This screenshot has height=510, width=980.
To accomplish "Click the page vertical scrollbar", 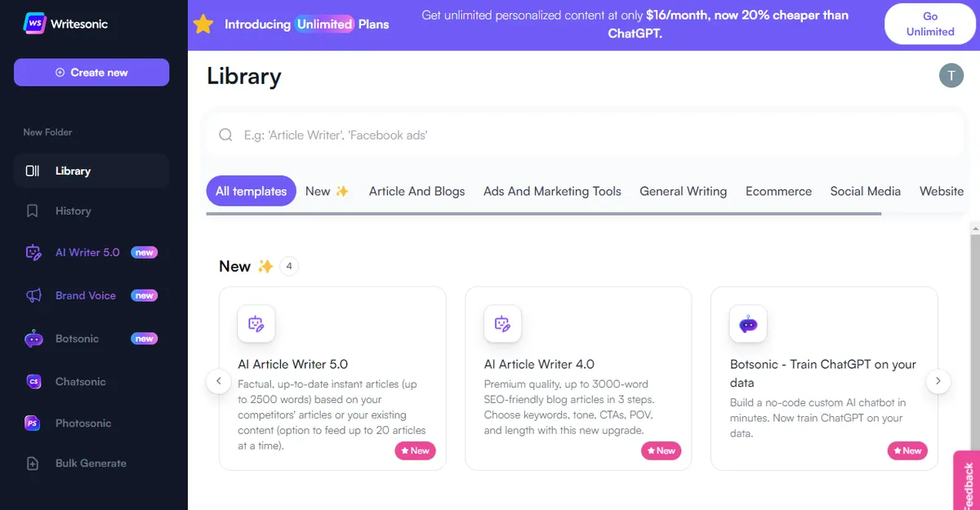I will coord(974,343).
